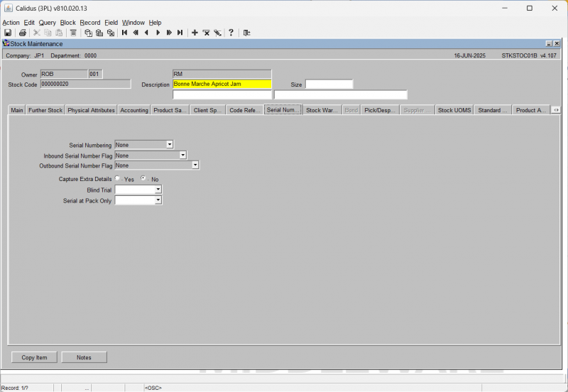Open the Inbound Serial Number Flag dropdown
Screen dimensions: 568x392
[183, 156]
